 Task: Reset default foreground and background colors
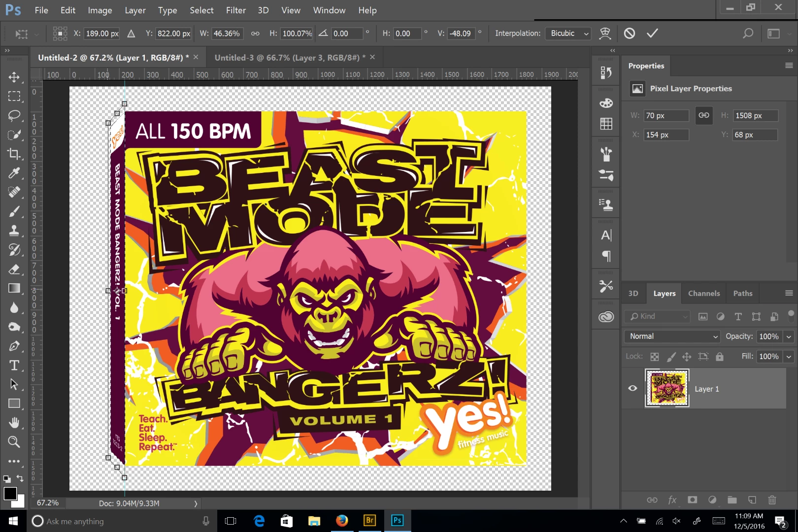(7, 479)
